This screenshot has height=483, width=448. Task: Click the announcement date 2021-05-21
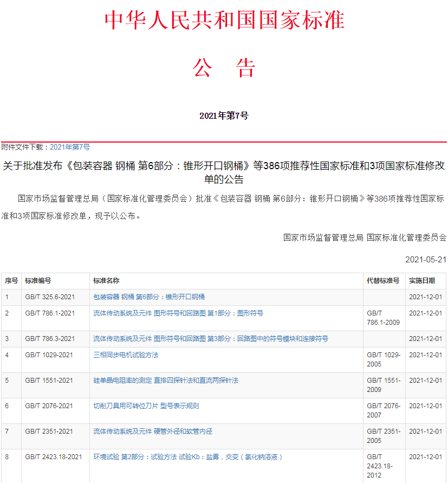(426, 260)
